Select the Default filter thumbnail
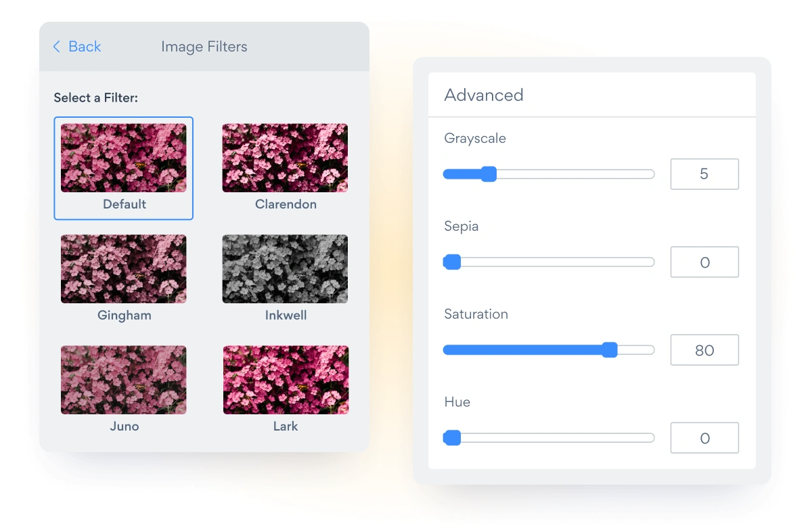This screenshot has height=528, width=812. coord(123,158)
